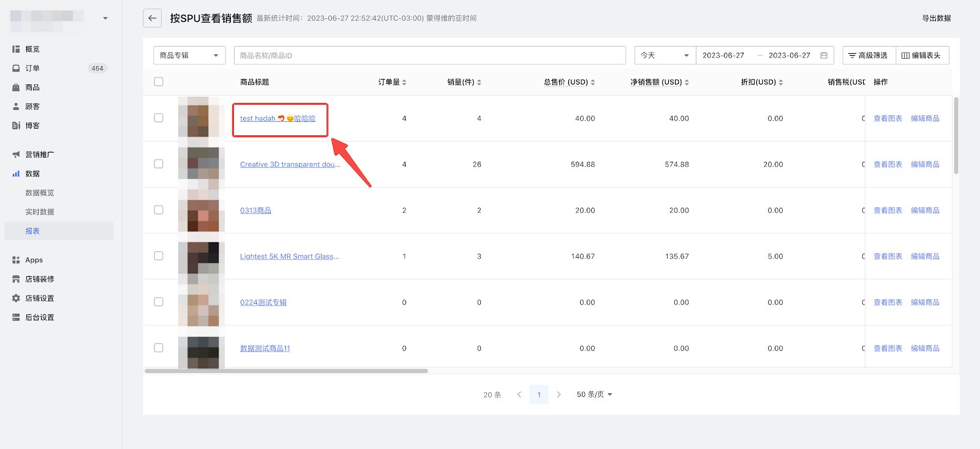
Task: Click the 编辑表头 edit columns button
Action: (922, 55)
